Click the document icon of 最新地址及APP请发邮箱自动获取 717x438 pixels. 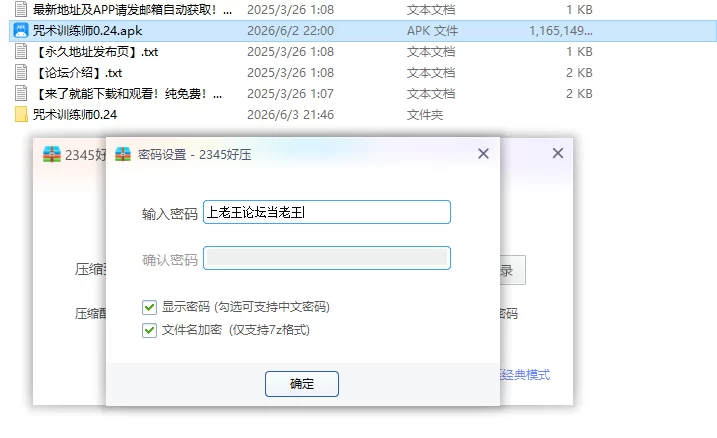21,9
